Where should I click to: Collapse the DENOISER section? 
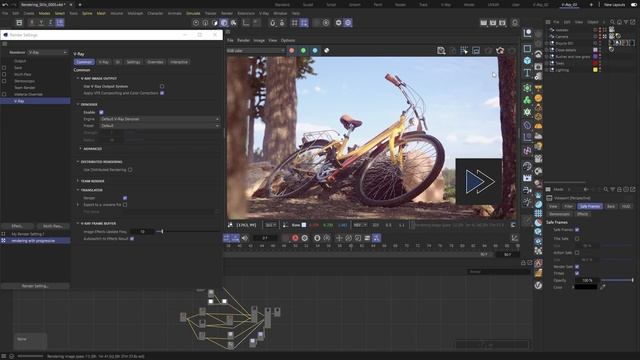click(78, 104)
